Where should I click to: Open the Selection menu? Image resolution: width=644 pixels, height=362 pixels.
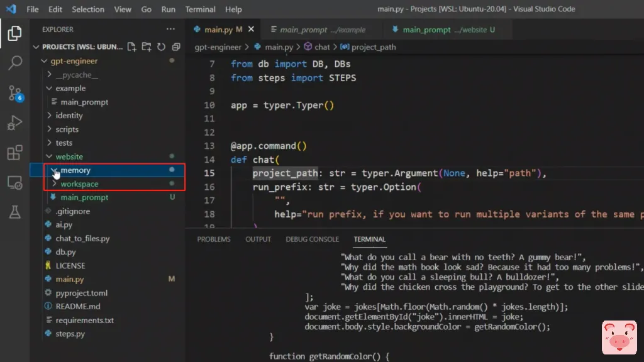point(88,9)
